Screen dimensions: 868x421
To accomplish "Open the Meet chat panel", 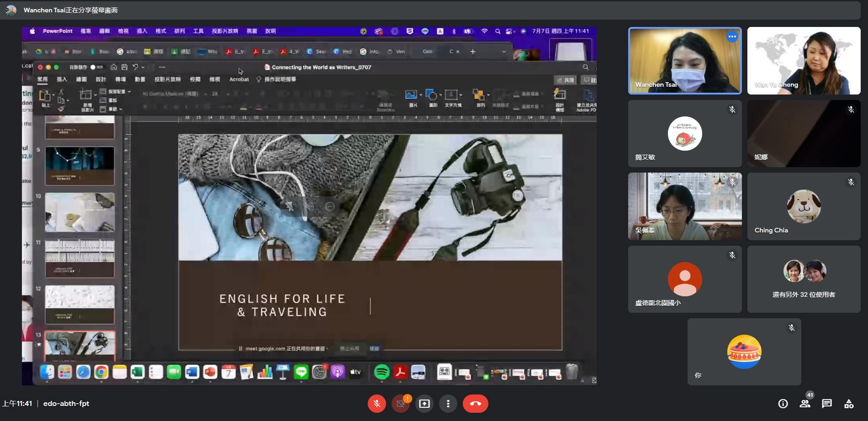I will [x=827, y=404].
